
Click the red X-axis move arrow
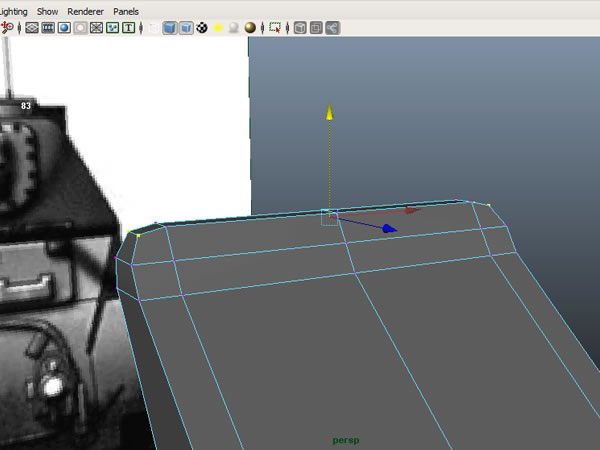pyautogui.click(x=411, y=210)
